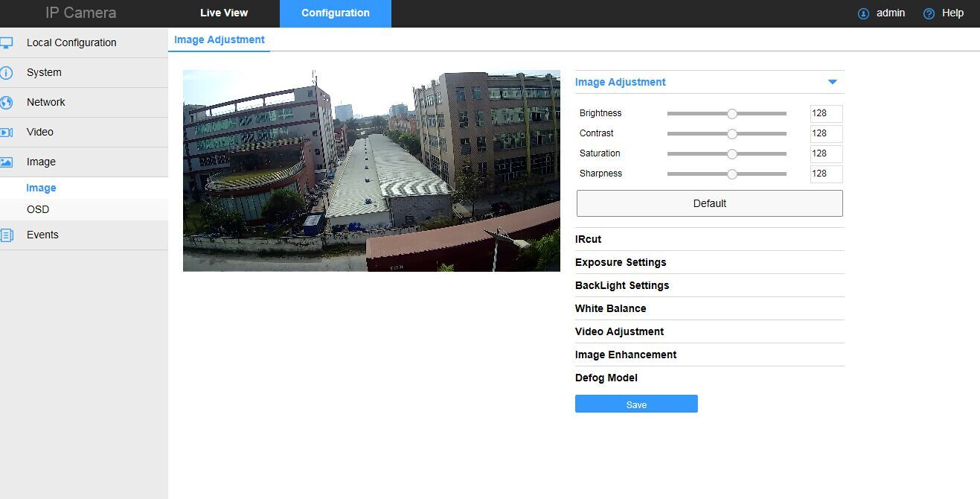
Task: Click the Sharpness value input field
Action: 826,174
